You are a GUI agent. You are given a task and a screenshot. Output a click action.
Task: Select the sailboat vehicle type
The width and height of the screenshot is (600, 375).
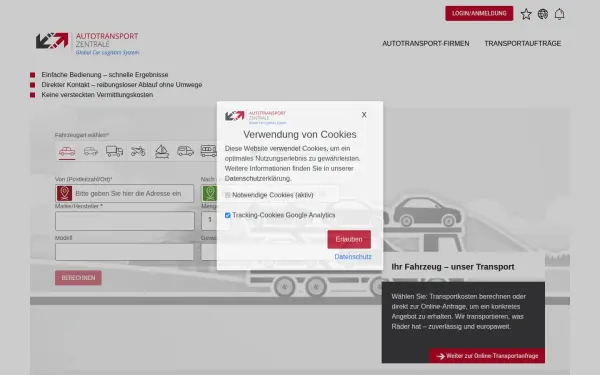162,152
